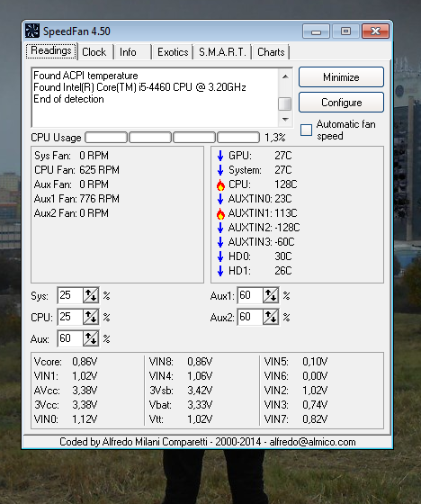Click the 'Found ACPI temperature' log line
The height and width of the screenshot is (504, 421).
(85, 76)
